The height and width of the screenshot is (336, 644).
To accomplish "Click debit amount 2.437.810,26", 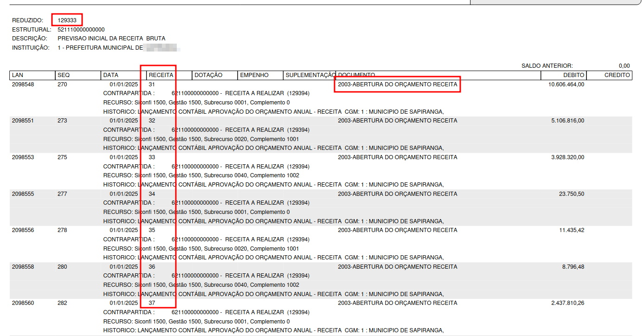I will point(567,303).
